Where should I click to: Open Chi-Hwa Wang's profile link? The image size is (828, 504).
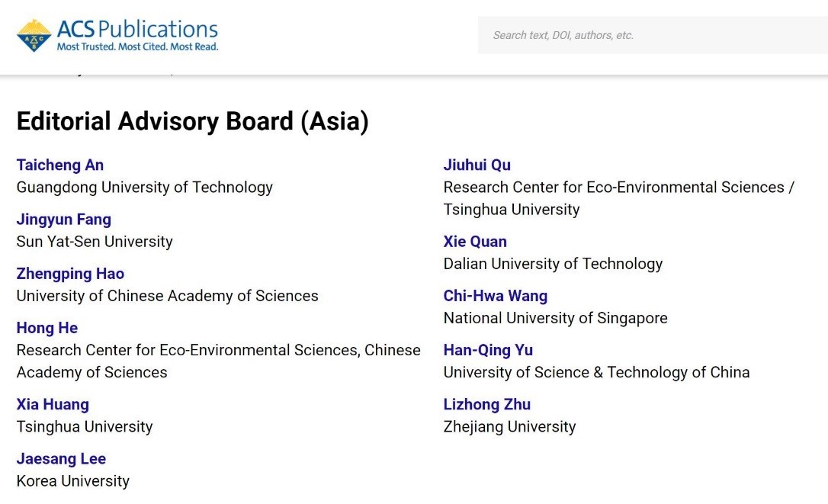click(x=496, y=296)
